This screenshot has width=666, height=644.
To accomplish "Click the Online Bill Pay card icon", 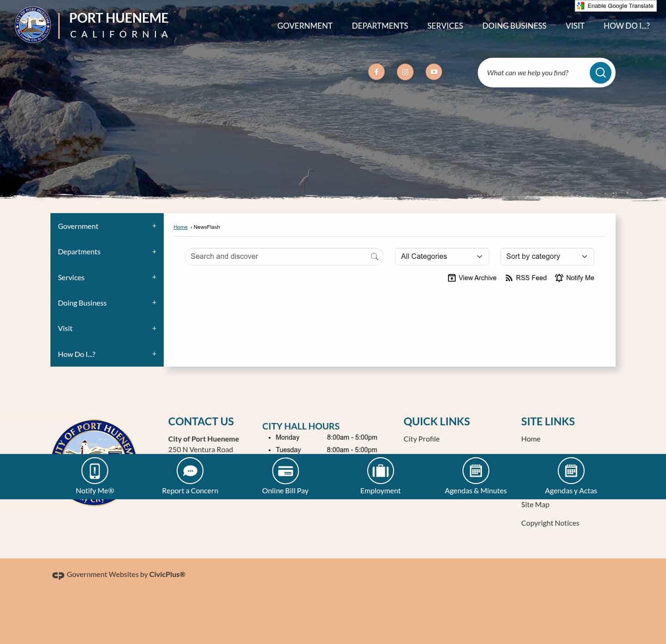I will click(285, 471).
